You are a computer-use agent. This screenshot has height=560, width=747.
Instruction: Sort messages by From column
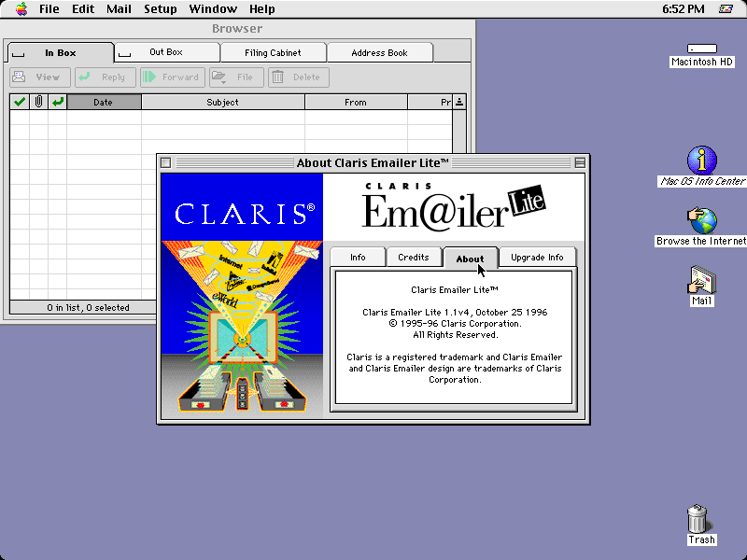coord(356,102)
